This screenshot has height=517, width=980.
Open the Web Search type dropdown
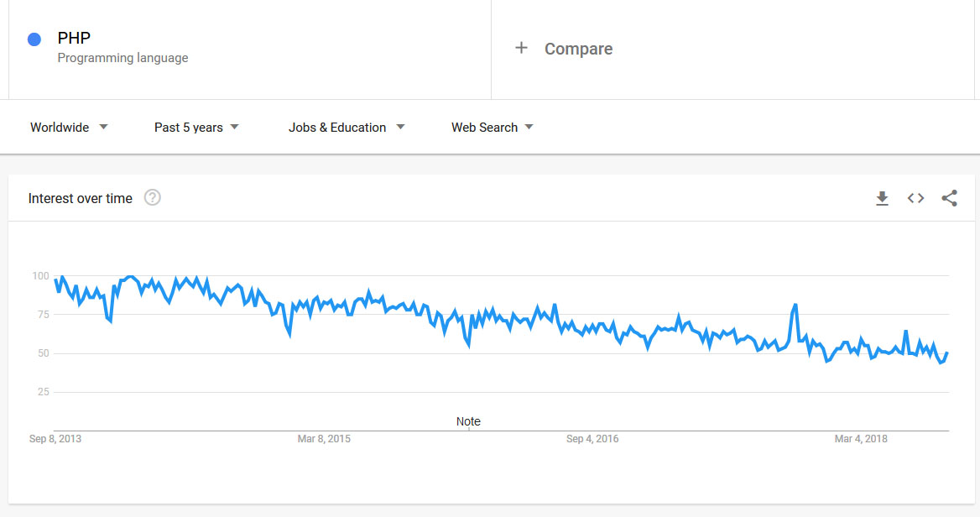[x=493, y=128]
